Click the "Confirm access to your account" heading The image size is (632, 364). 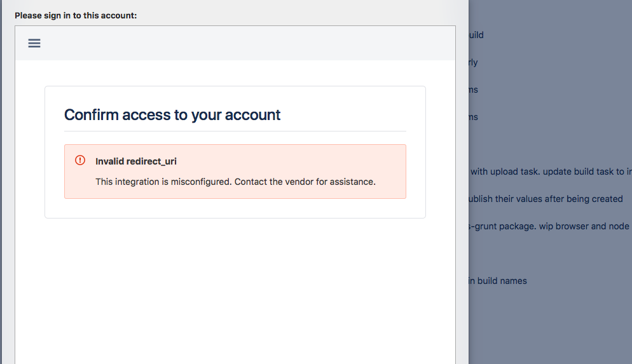[172, 115]
